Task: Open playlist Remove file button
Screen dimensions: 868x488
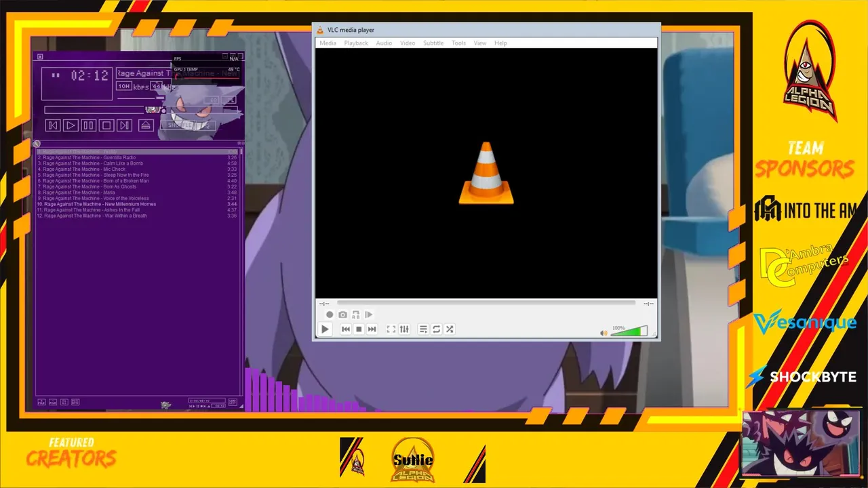Action: [x=53, y=402]
